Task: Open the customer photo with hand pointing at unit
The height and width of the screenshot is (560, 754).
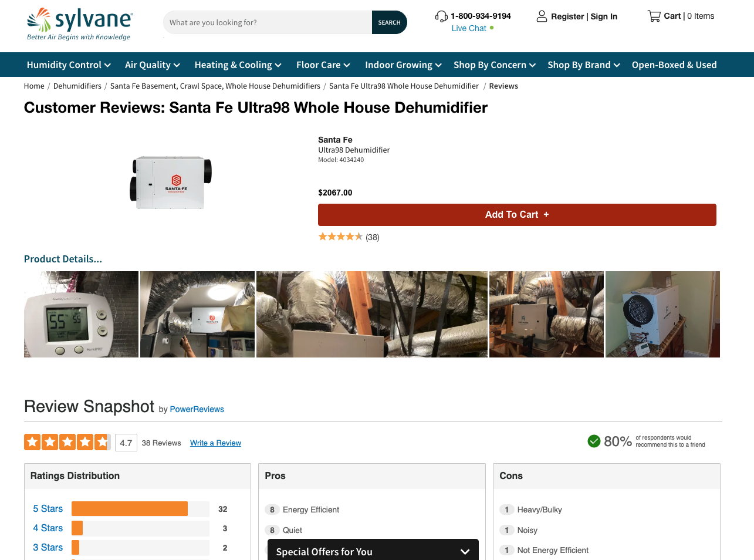Action: click(x=197, y=314)
